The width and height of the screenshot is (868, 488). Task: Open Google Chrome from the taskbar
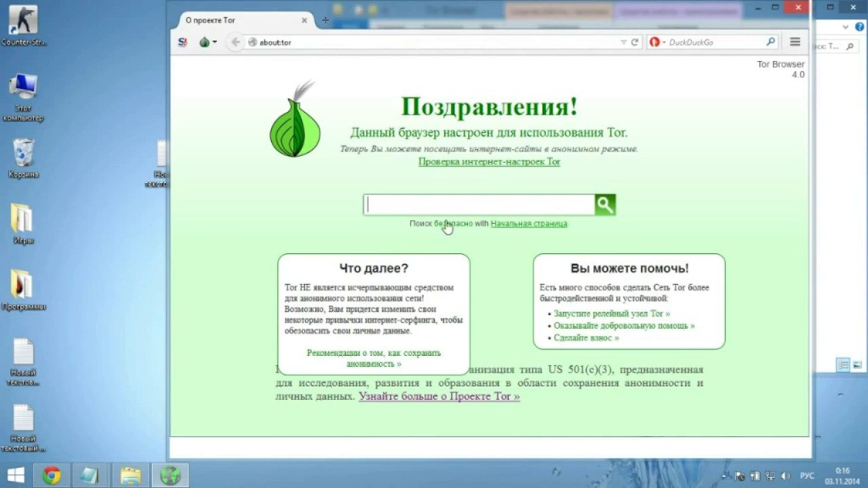point(52,475)
